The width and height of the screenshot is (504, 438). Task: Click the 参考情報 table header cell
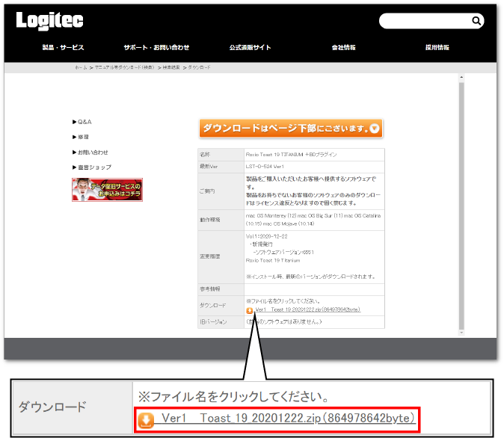[x=221, y=289]
